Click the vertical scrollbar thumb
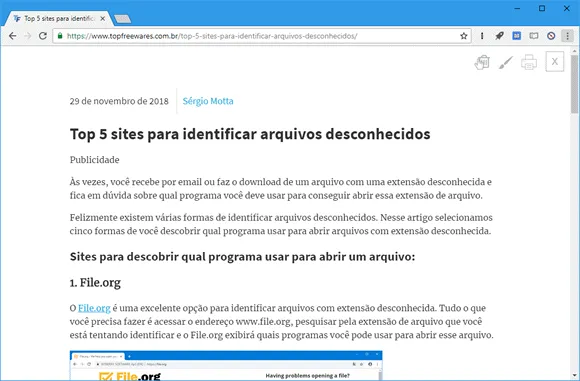 (574, 84)
